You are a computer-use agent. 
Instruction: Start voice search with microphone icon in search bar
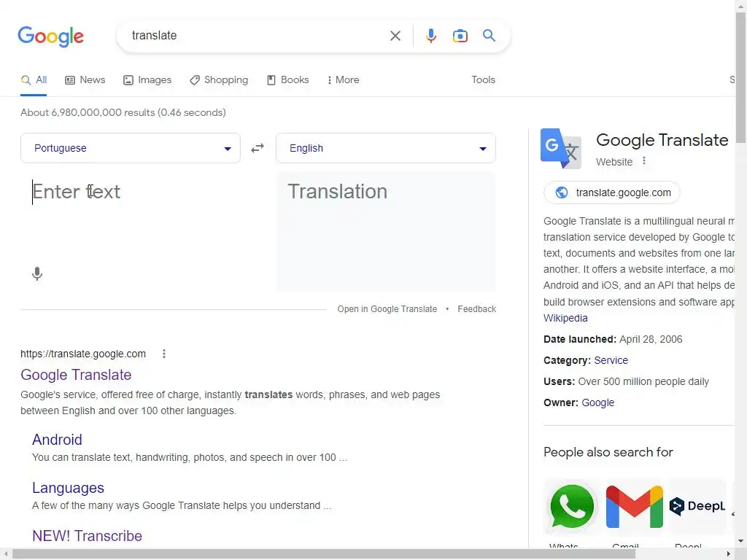point(430,36)
